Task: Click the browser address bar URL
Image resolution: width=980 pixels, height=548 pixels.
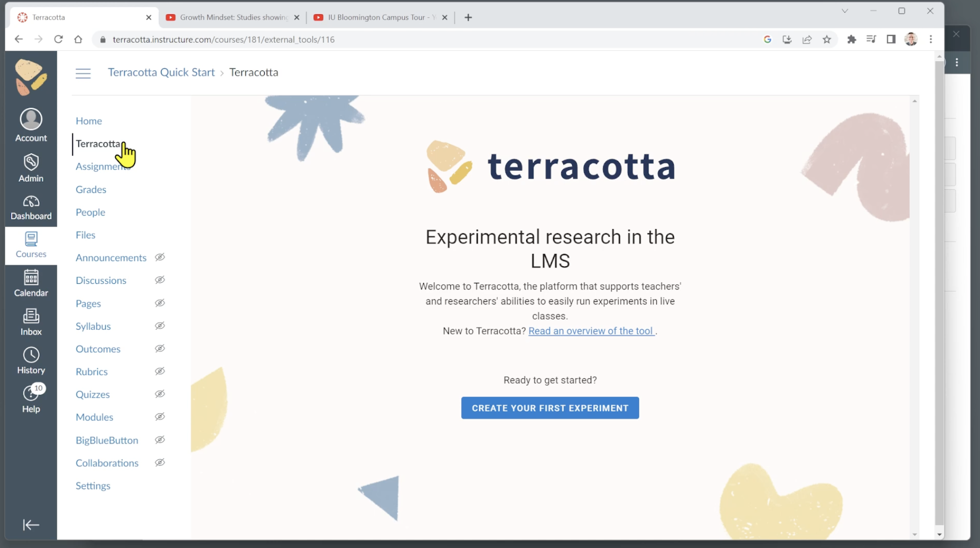Action: coord(223,39)
